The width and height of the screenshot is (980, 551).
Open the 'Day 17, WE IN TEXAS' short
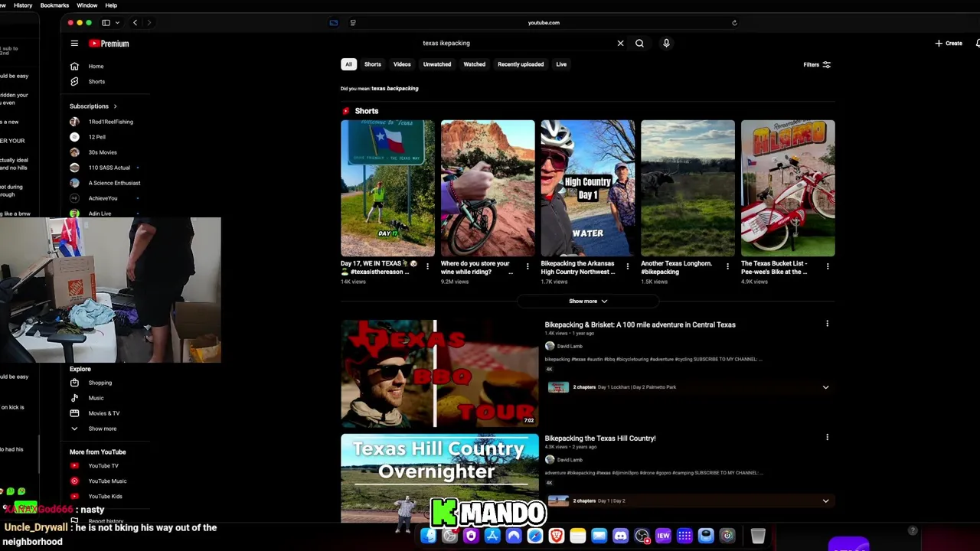[x=387, y=187]
